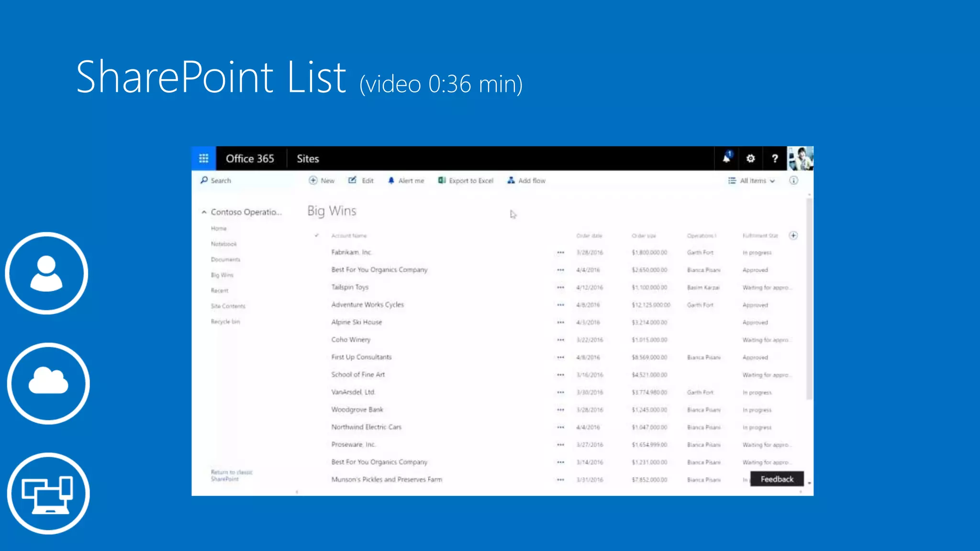The width and height of the screenshot is (980, 551).
Task: Open Notebook in left navigation
Action: tap(223, 244)
